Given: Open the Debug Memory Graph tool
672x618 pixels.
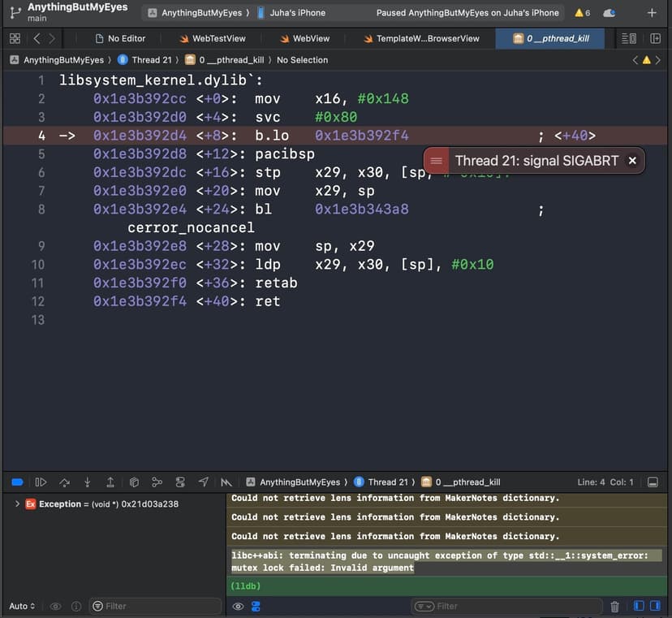Looking at the screenshot, I should 157,482.
